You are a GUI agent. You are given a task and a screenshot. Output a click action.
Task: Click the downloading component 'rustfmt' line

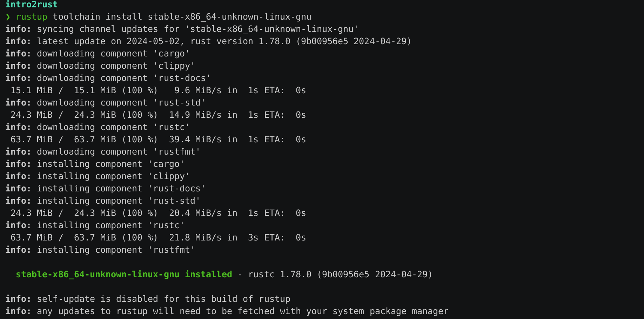103,152
